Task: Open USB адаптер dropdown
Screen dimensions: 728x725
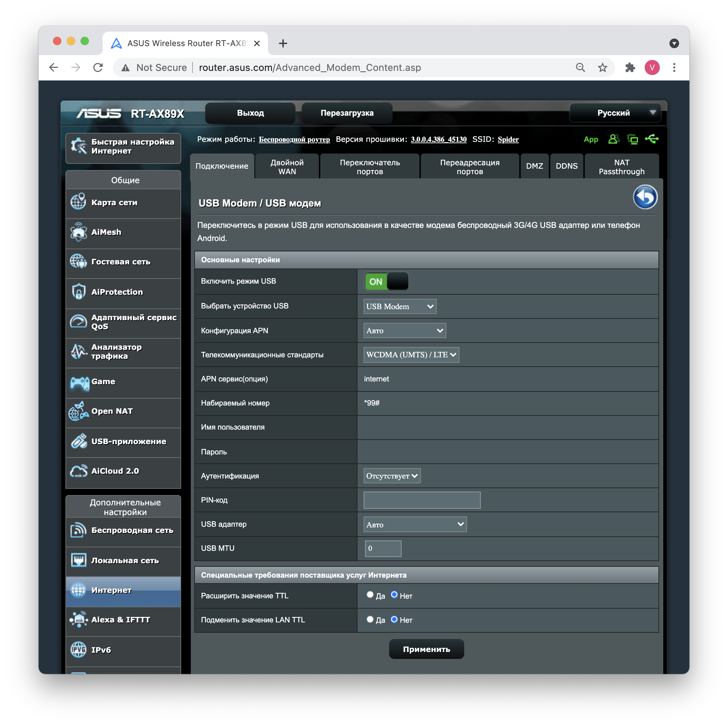Action: point(415,525)
